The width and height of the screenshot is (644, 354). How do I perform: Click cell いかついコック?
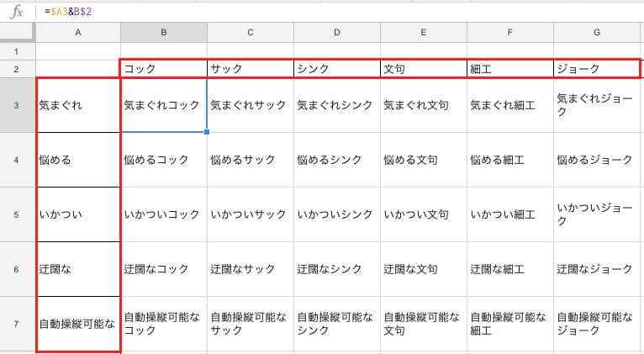point(164,214)
